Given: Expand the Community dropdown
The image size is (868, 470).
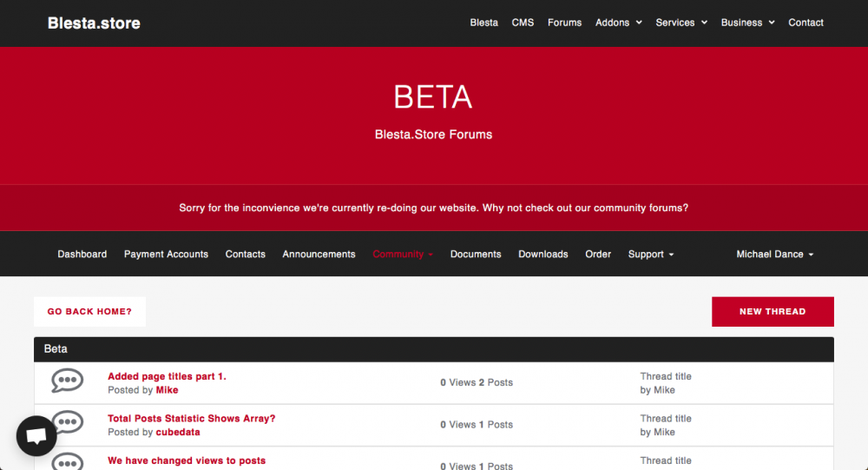Looking at the screenshot, I should pyautogui.click(x=403, y=254).
